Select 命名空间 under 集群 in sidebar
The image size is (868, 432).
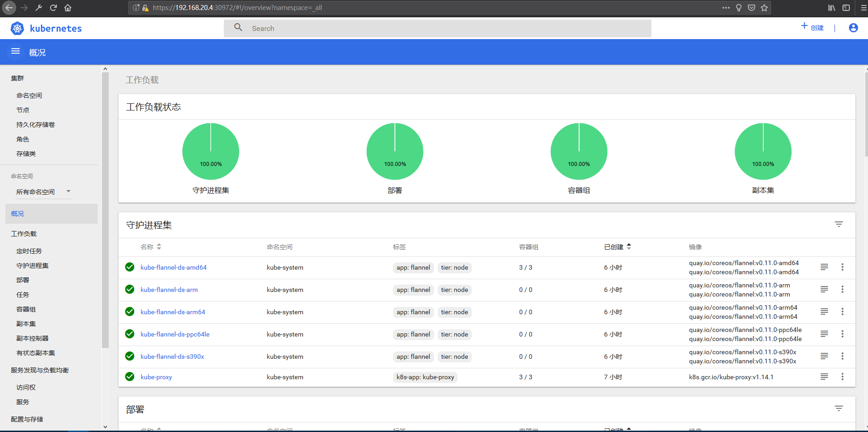pyautogui.click(x=29, y=95)
